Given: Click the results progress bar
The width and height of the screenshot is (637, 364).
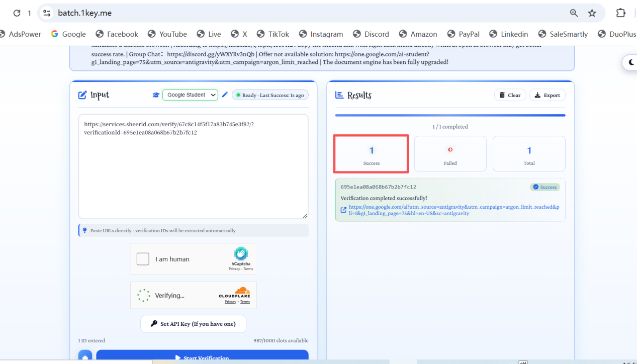Looking at the screenshot, I should [x=450, y=115].
